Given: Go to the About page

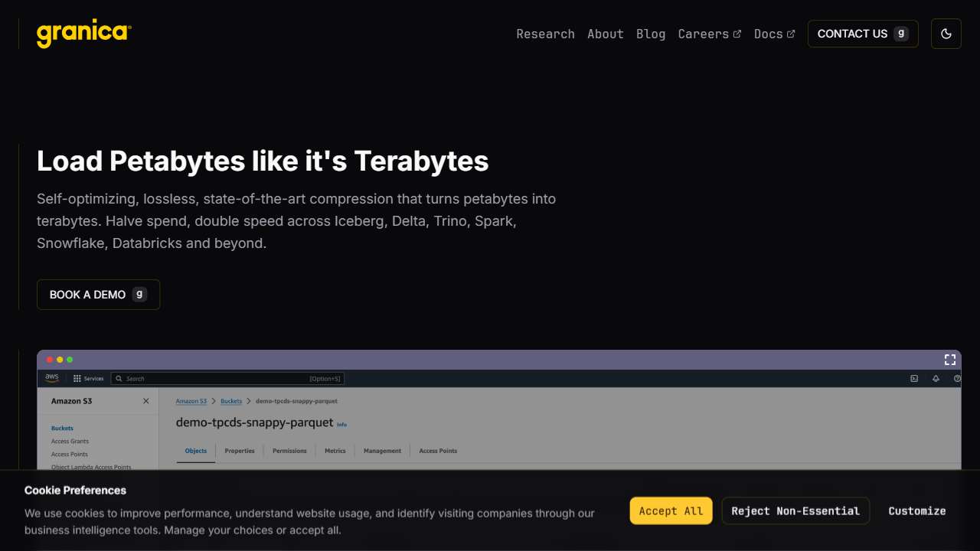Looking at the screenshot, I should click(x=605, y=34).
